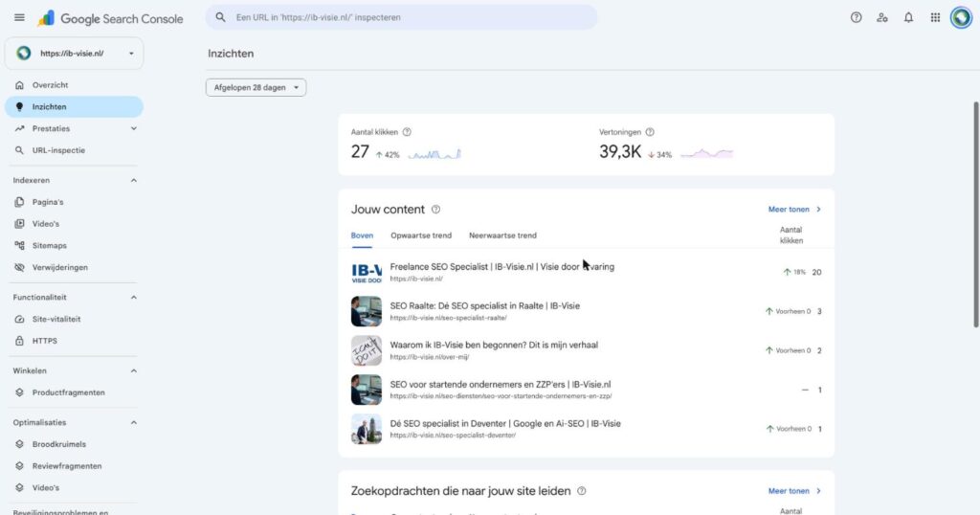The height and width of the screenshot is (515, 980).
Task: Open the Help question mark icon
Action: point(857,17)
